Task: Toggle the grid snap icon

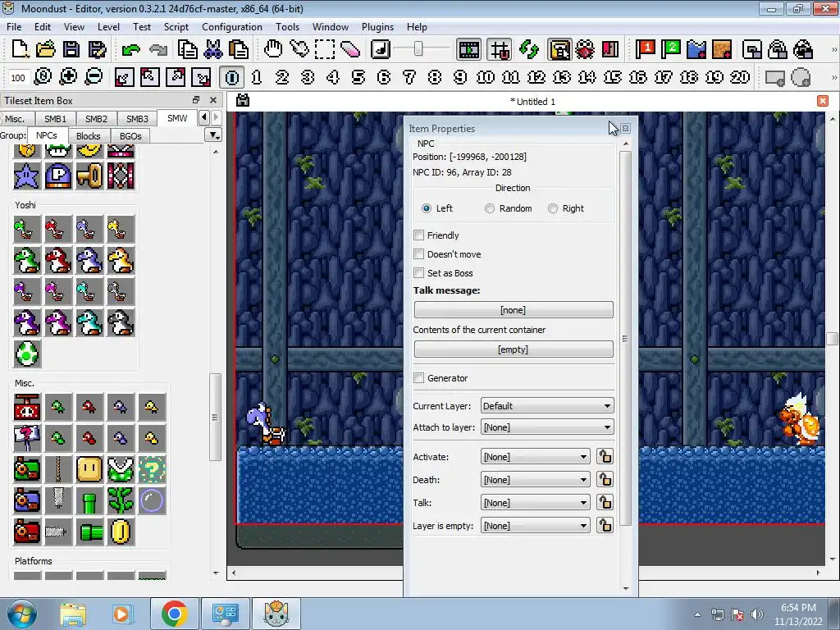Action: point(500,50)
